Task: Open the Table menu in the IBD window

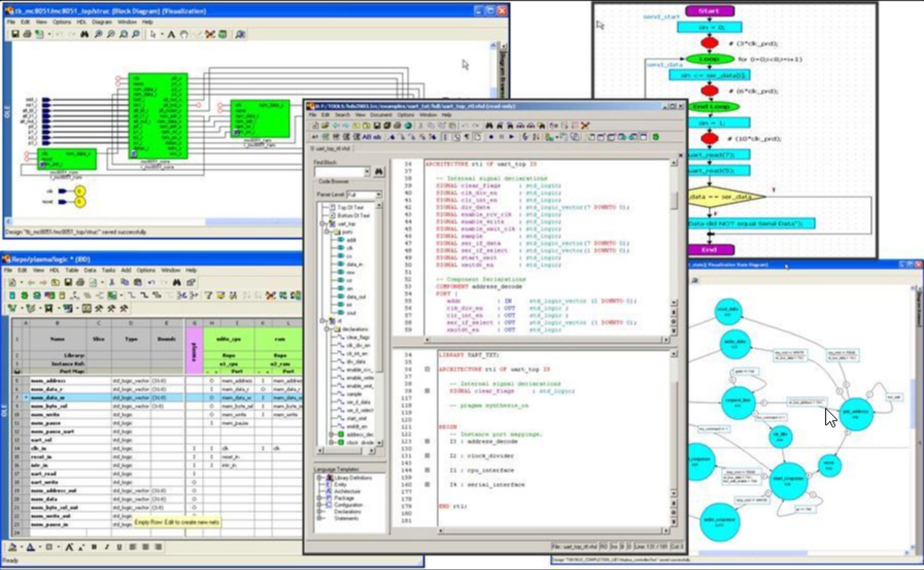Action: (x=72, y=270)
